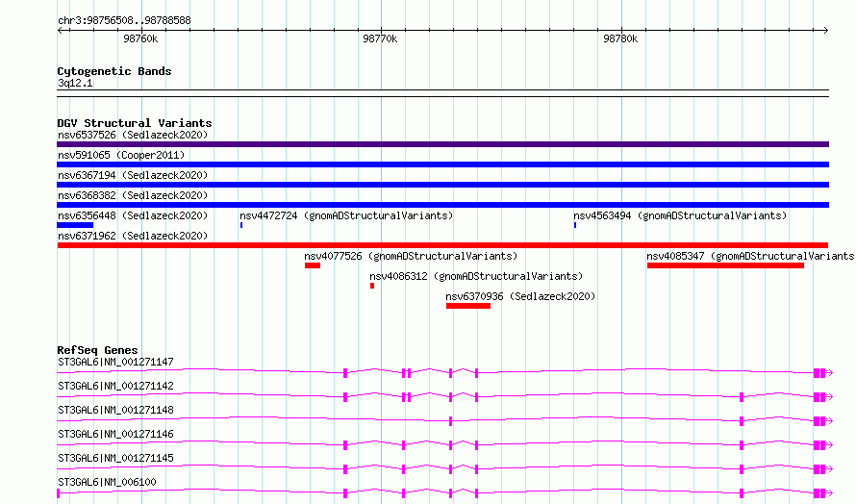Open the ST3GAL6|NM_001271142 transcript label
The height and width of the screenshot is (504, 856).
click(115, 386)
